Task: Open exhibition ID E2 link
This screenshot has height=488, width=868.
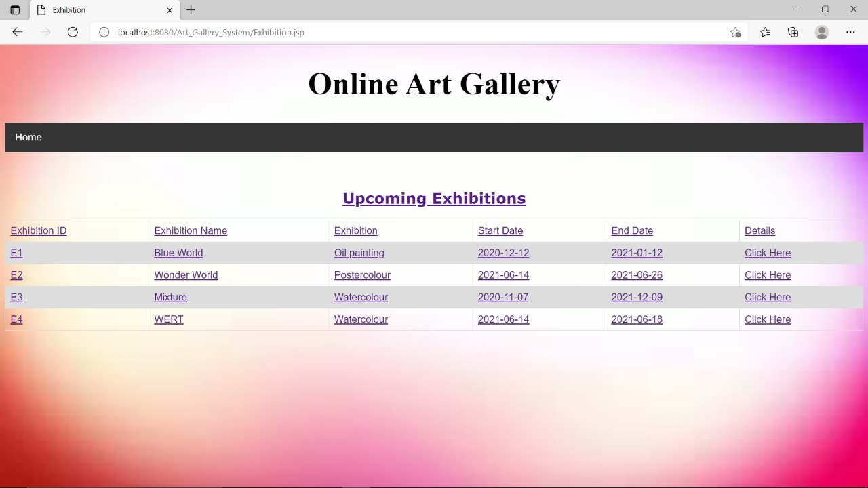Action: click(x=16, y=275)
